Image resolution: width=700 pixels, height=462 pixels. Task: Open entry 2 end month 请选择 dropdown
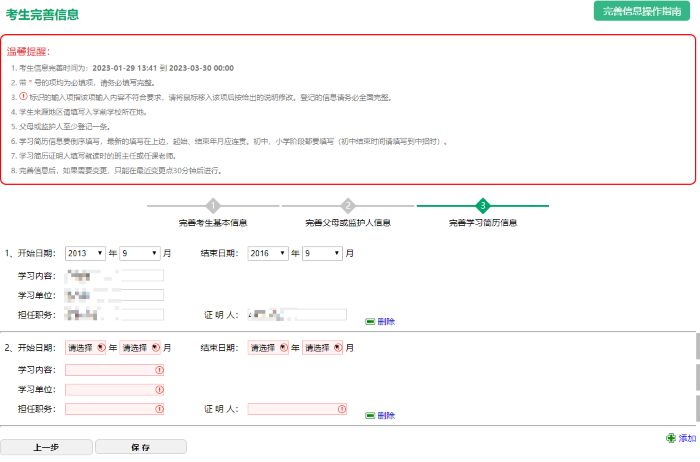322,347
